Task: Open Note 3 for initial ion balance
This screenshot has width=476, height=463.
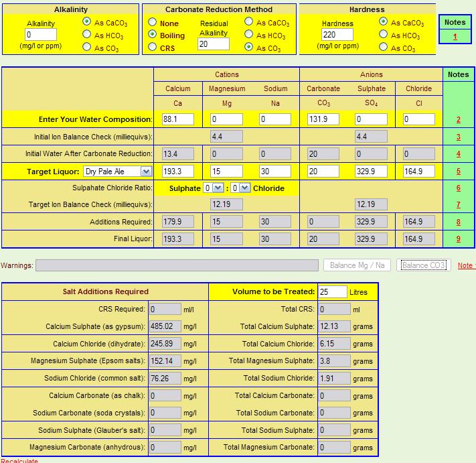Action: pos(459,137)
